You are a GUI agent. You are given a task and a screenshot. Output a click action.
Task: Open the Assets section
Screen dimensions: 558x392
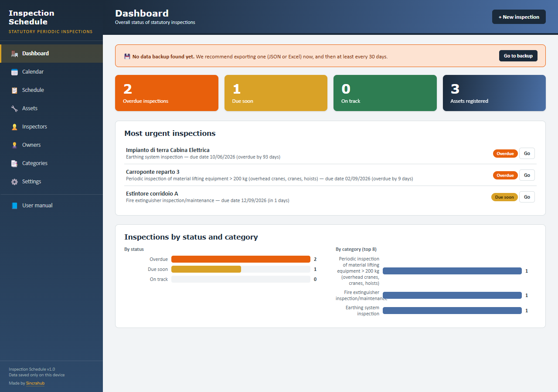[x=51, y=108]
